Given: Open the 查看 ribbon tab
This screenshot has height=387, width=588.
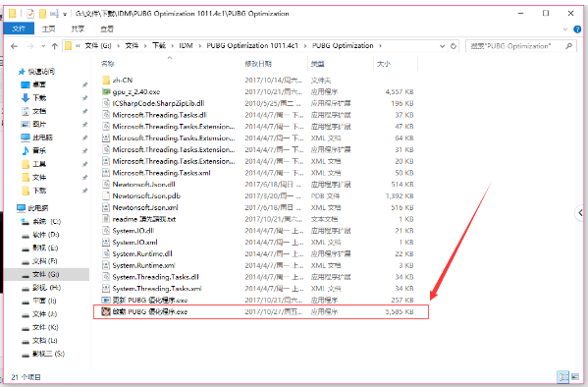Looking at the screenshot, I should click(107, 28).
